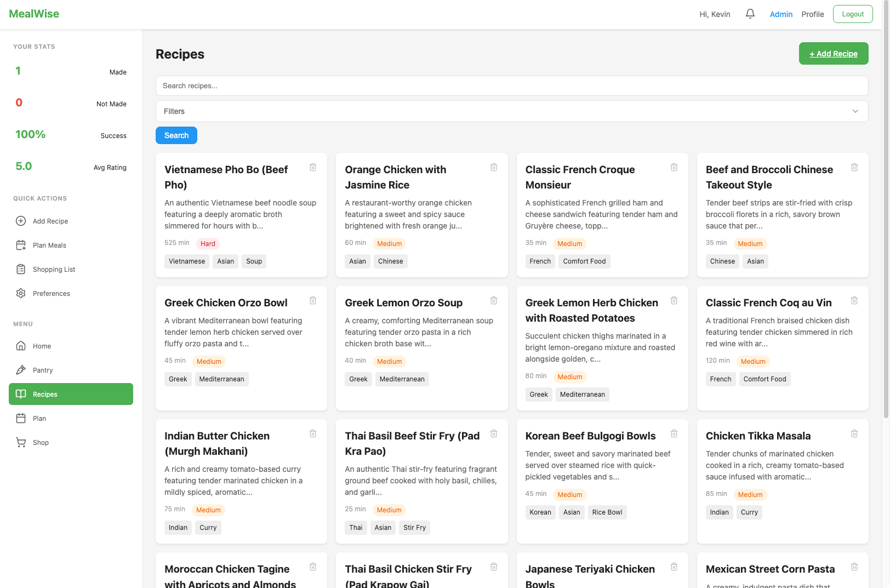Navigate to Home using the house icon
Viewport: 890px width, 588px height.
coord(20,346)
